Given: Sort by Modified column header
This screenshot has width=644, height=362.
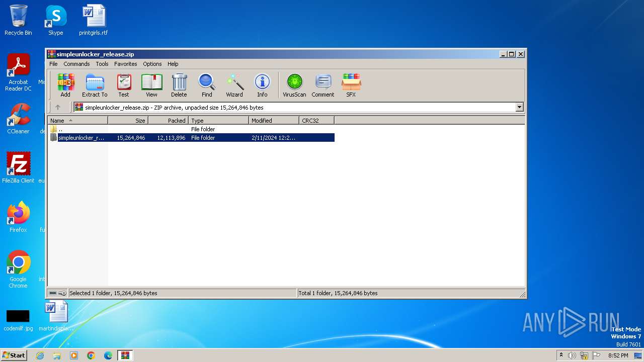Looking at the screenshot, I should pyautogui.click(x=274, y=121).
